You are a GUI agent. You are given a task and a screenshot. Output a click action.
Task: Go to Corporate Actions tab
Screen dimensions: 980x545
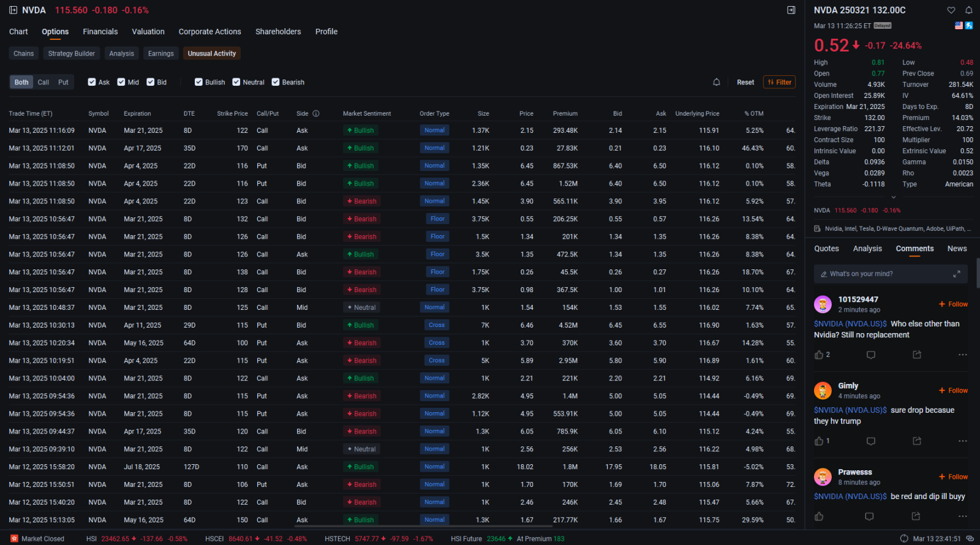coord(210,32)
